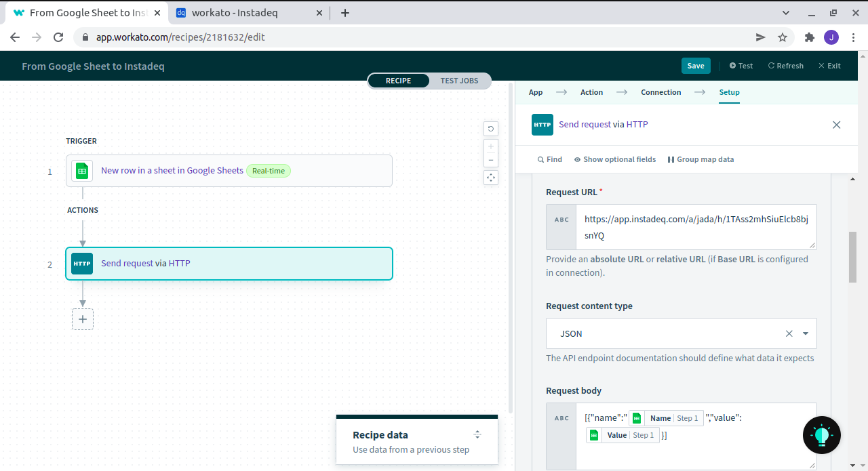The width and height of the screenshot is (868, 471).
Task: Click the HTTP icon in the setup panel header
Action: [x=542, y=125]
